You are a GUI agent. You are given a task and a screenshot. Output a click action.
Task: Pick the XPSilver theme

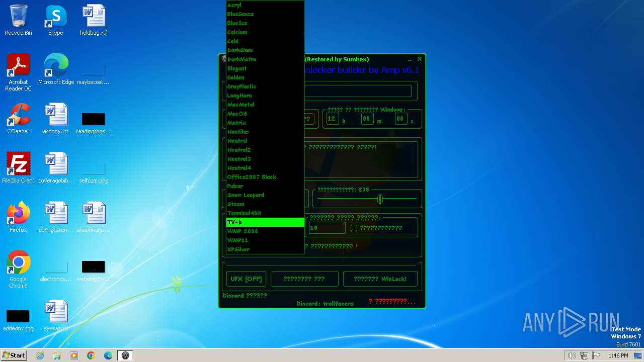coord(265,249)
